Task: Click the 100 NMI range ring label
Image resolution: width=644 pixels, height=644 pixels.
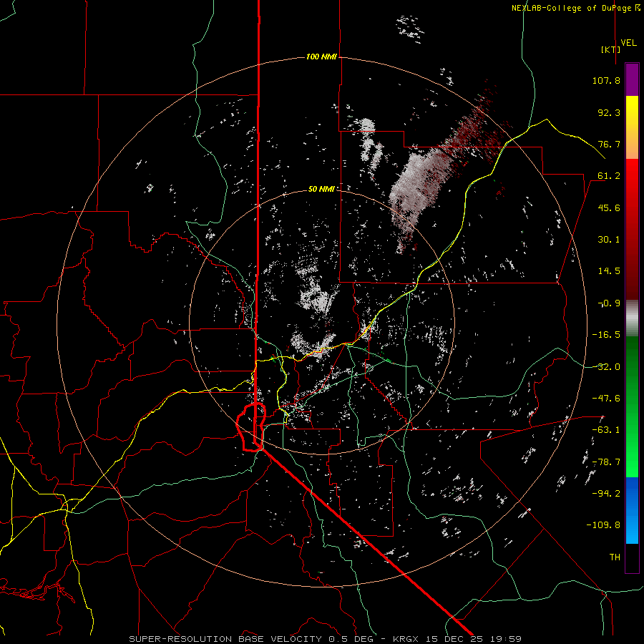Action: point(321,57)
